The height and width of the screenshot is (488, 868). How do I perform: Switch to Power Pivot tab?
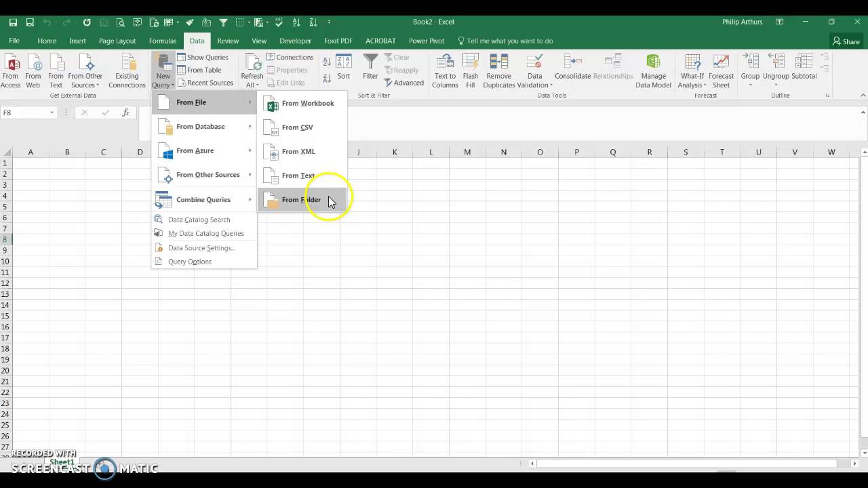[427, 41]
